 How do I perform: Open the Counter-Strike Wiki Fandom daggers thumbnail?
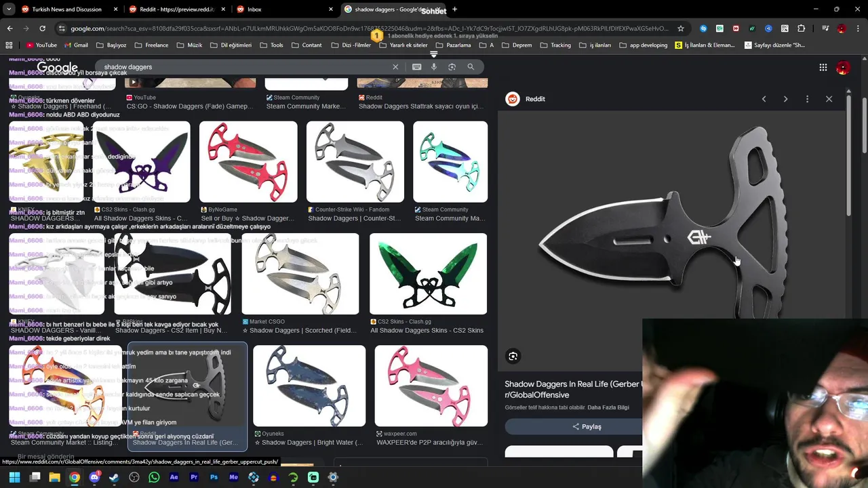[x=355, y=162]
